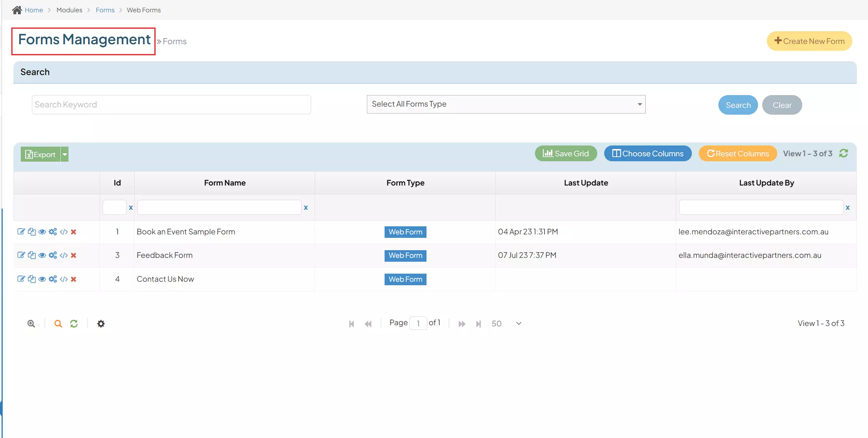
Task: Open Web Forms breadcrumb item
Action: coord(143,10)
